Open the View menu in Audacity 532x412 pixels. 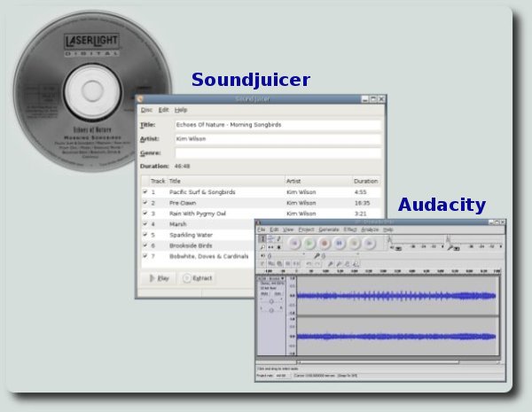[288, 229]
